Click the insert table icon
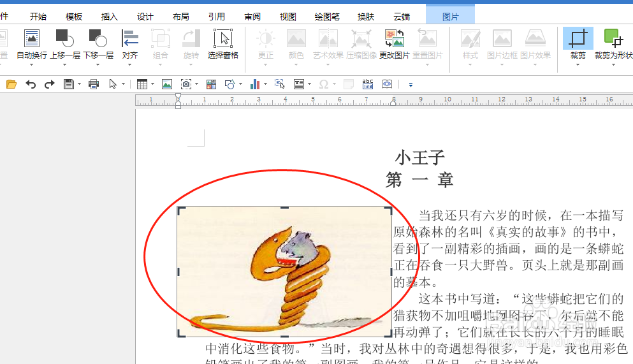Screen dimensions: 633x364 [142, 84]
